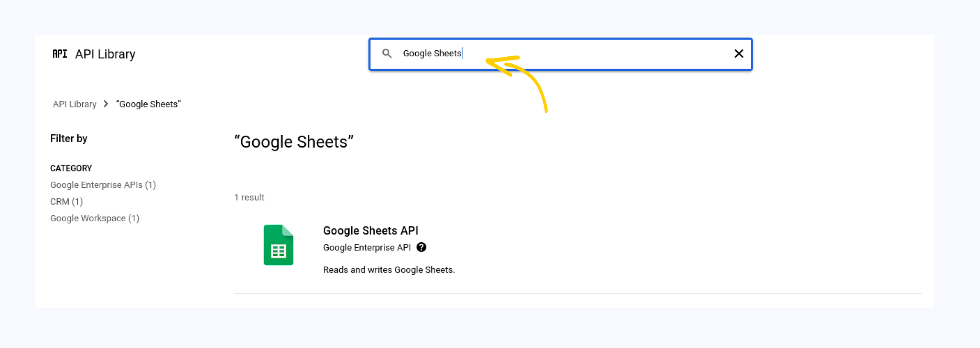The width and height of the screenshot is (980, 348).
Task: Go to API Library breadcrumb link
Action: [75, 104]
